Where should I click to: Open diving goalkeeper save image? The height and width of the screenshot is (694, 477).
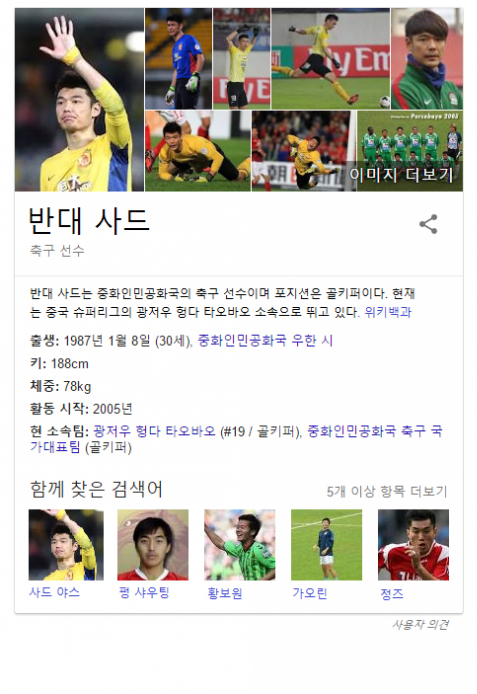pyautogui.click(x=304, y=151)
